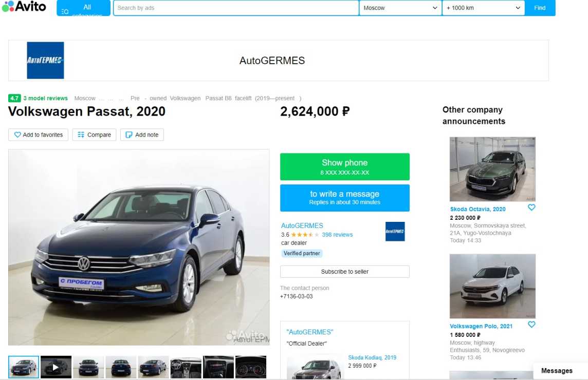Image resolution: width=588 pixels, height=380 pixels.
Task: Click the 2,624,000 ₽ price
Action: pyautogui.click(x=315, y=111)
